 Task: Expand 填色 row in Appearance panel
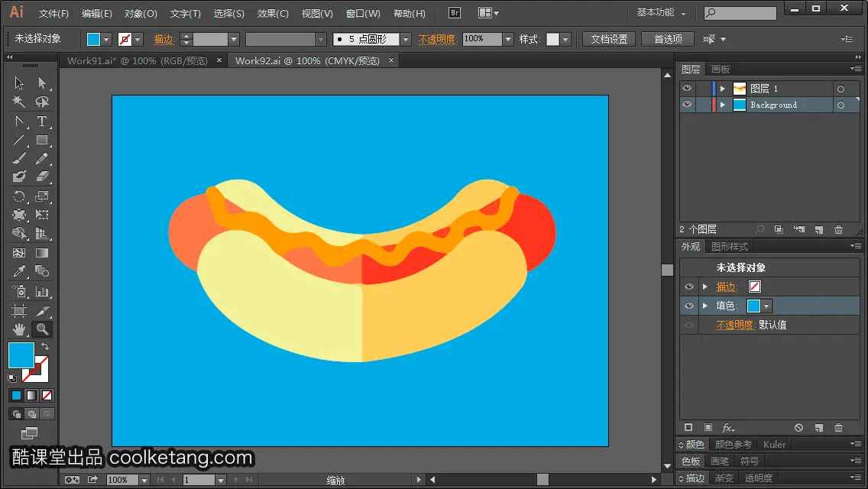click(705, 306)
